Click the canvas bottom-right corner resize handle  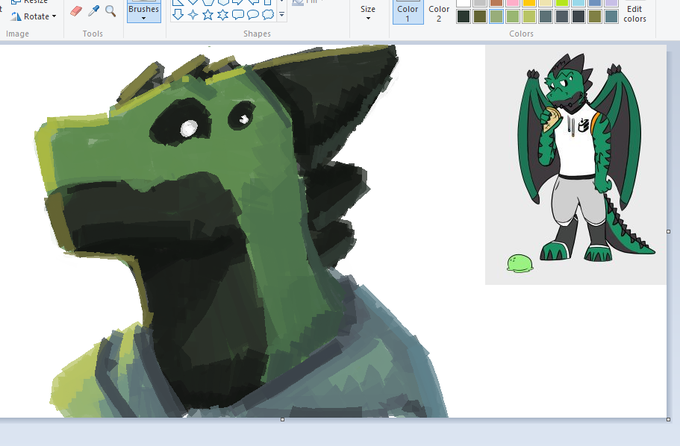point(668,420)
